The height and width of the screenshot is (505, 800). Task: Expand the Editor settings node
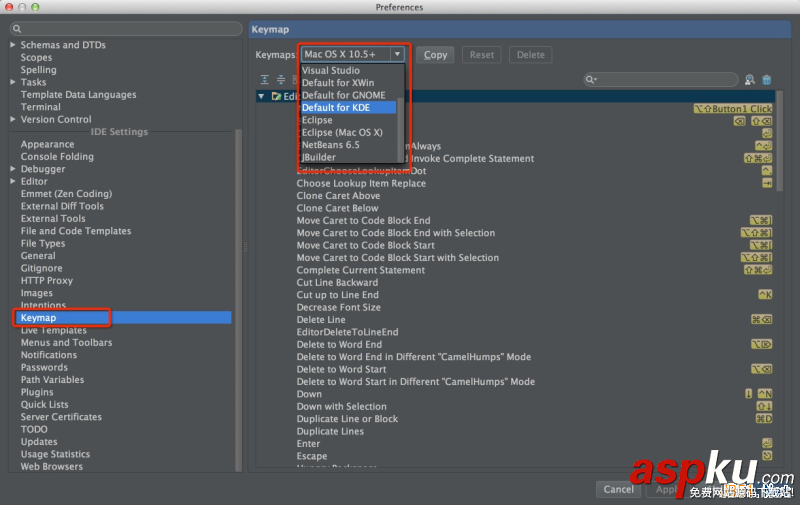tap(13, 181)
